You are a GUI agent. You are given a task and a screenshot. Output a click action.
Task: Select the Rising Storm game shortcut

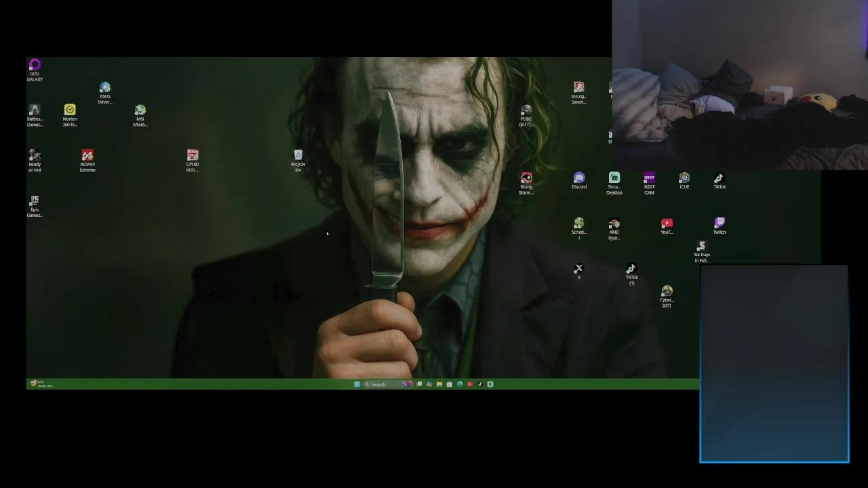(x=526, y=183)
